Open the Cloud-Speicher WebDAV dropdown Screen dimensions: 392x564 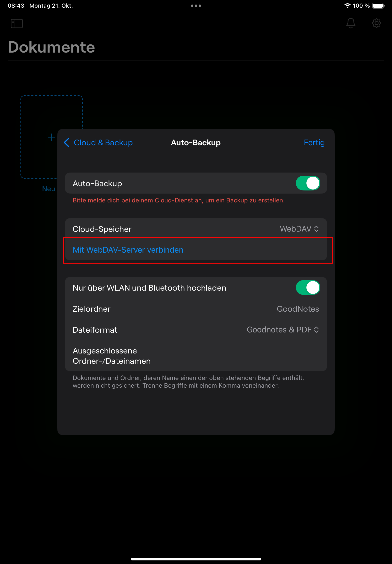(x=299, y=229)
